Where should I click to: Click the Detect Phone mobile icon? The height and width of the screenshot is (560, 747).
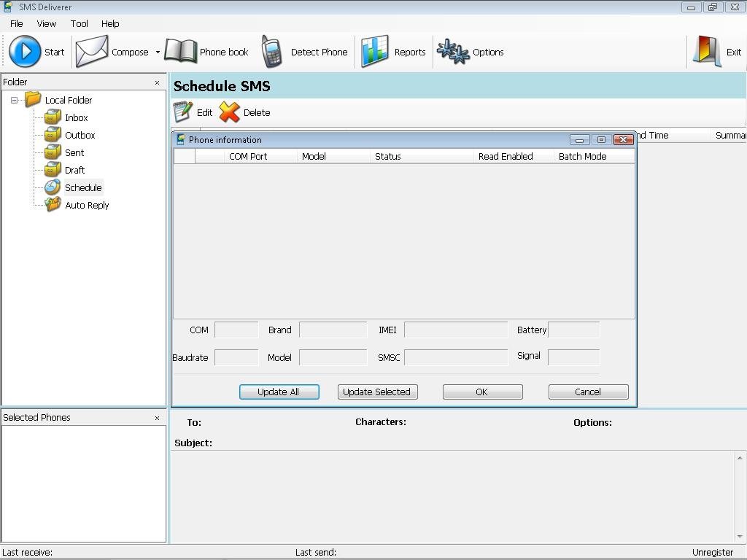271,52
